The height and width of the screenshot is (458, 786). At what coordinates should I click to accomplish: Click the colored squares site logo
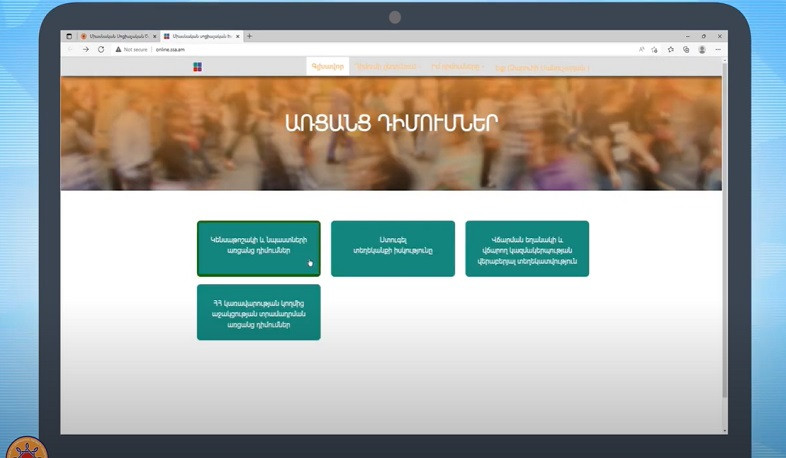click(198, 67)
